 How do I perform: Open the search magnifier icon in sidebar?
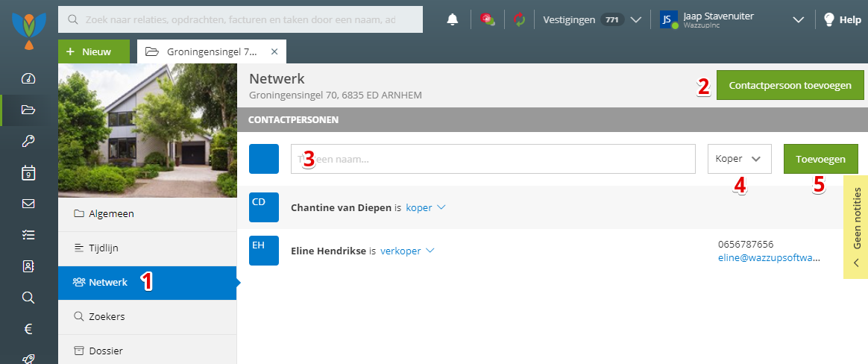(x=28, y=298)
